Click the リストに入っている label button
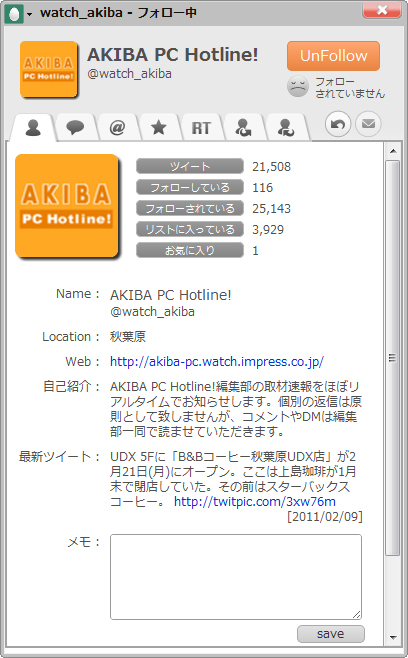The width and height of the screenshot is (408, 658). [190, 229]
